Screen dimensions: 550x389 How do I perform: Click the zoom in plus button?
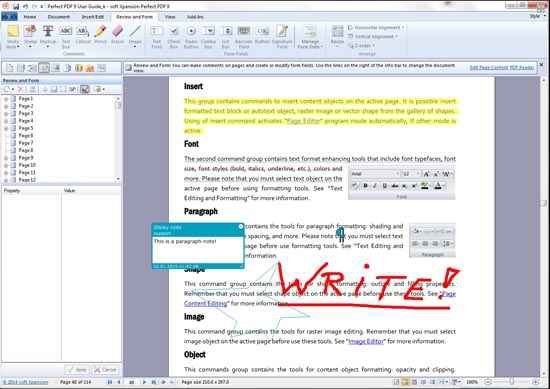coord(536,382)
